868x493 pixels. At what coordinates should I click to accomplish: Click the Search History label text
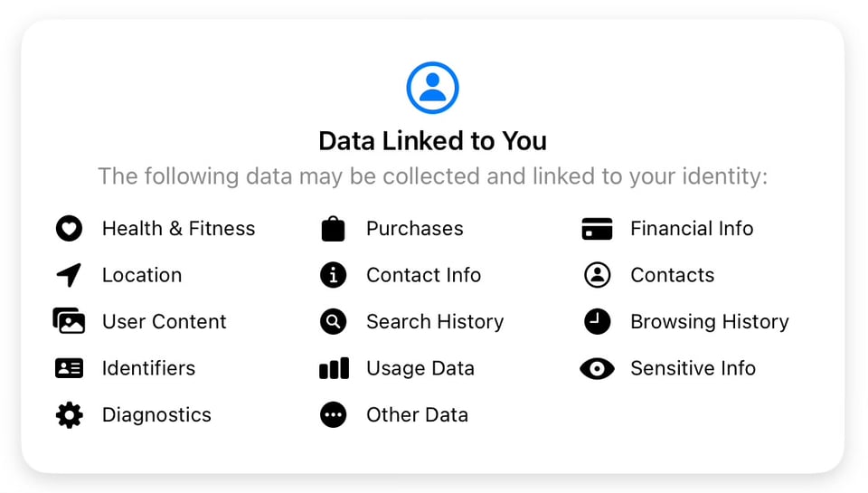(435, 321)
